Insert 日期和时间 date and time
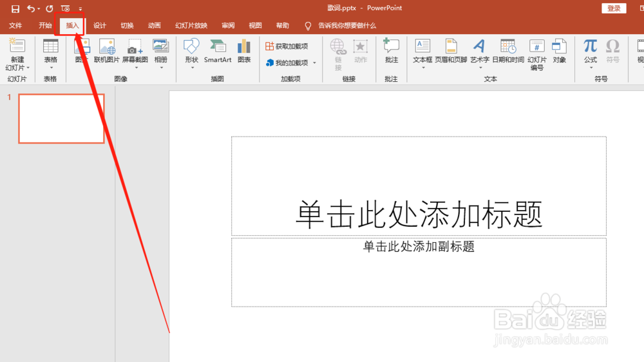Viewport: 644px width, 362px height. coord(508,51)
